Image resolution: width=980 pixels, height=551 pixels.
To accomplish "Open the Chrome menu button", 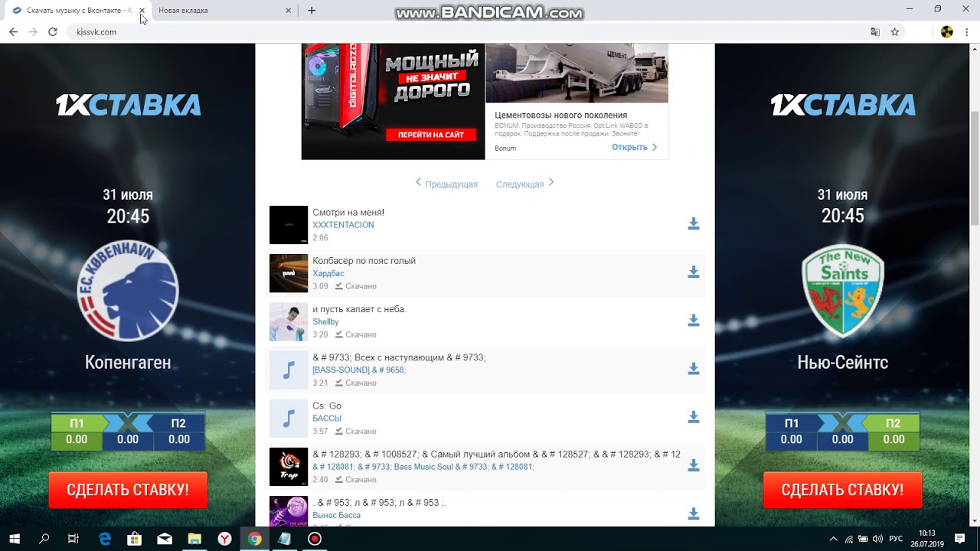I will coord(969,32).
